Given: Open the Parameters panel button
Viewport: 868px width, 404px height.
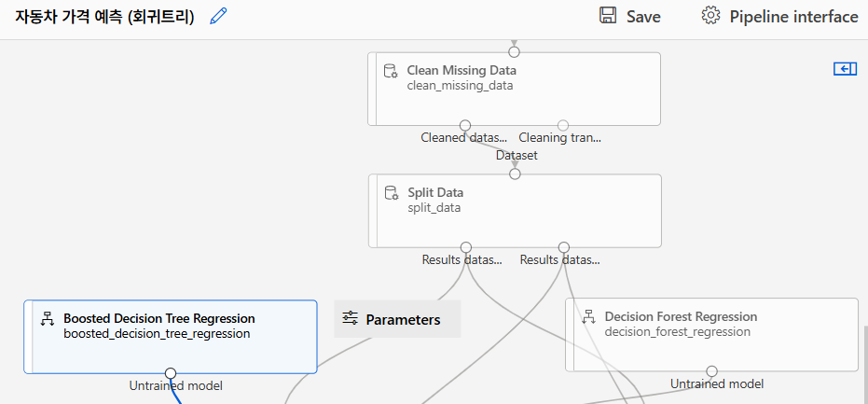Looking at the screenshot, I should [x=397, y=319].
